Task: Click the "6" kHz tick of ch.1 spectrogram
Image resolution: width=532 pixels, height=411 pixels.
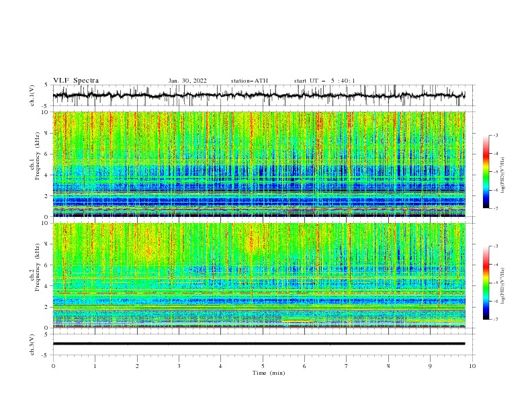Action: click(x=47, y=154)
